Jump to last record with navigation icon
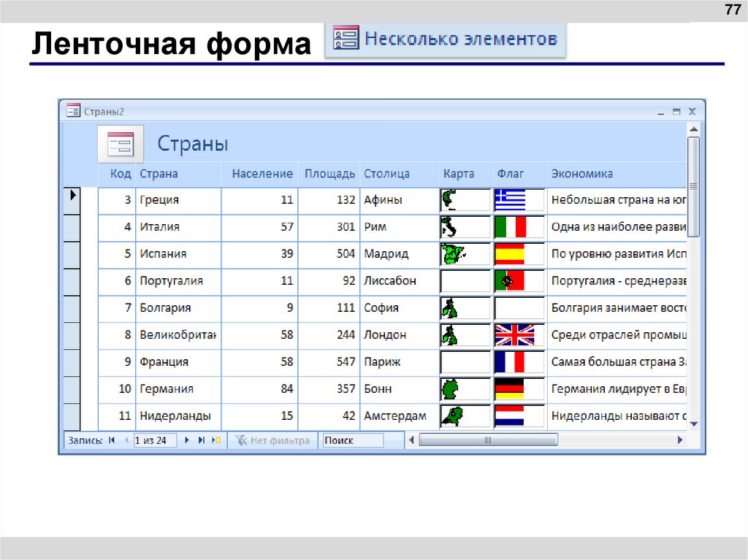Screen dimensions: 748x560 (201, 440)
